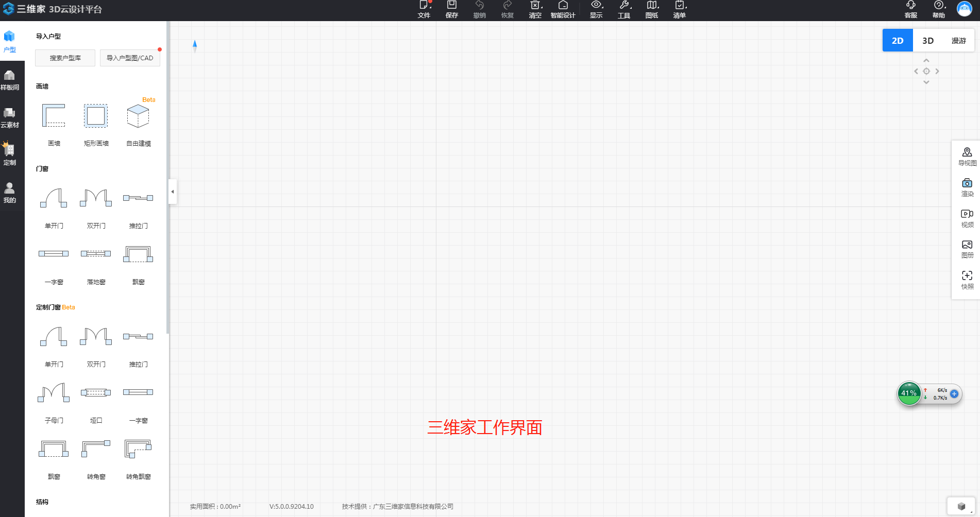Click the 快照 snapshot icon
980x517 pixels.
point(967,280)
